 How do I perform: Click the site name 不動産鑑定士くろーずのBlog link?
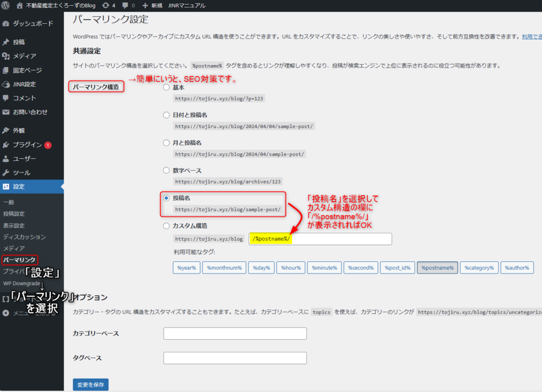click(x=61, y=5)
